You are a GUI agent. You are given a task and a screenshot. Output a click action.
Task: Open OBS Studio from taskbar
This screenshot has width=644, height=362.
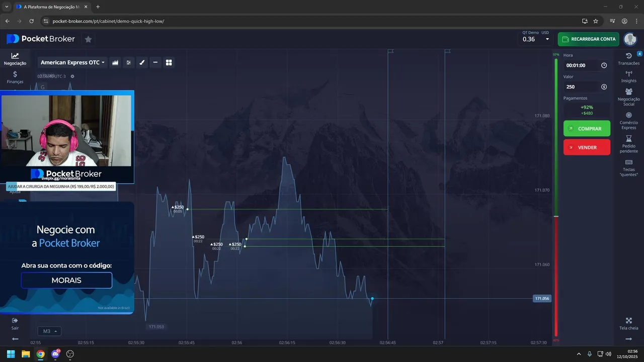70,354
